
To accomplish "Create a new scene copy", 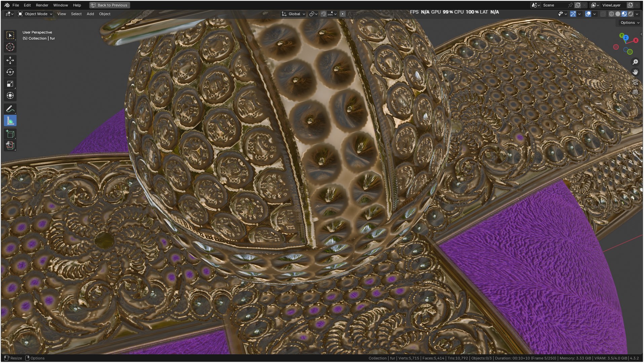I will (x=578, y=5).
